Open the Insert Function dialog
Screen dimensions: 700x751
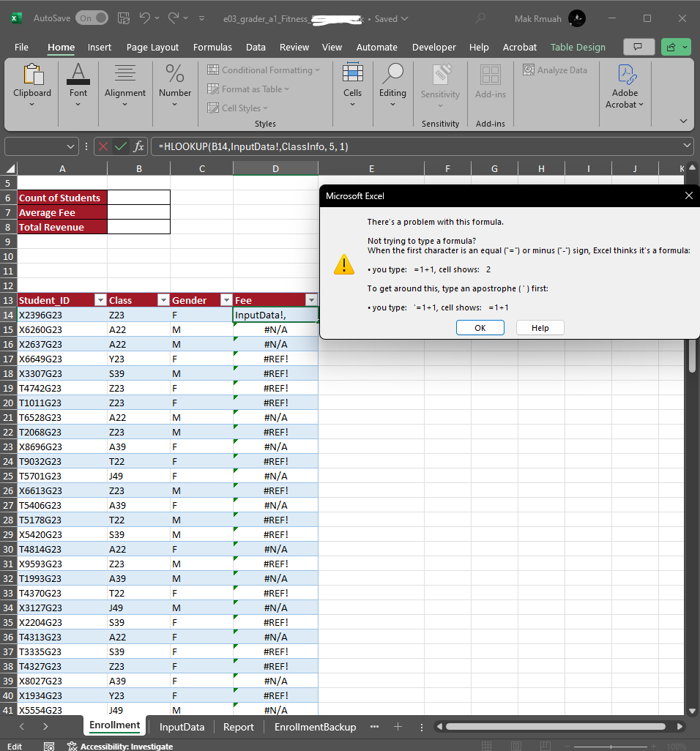138,146
